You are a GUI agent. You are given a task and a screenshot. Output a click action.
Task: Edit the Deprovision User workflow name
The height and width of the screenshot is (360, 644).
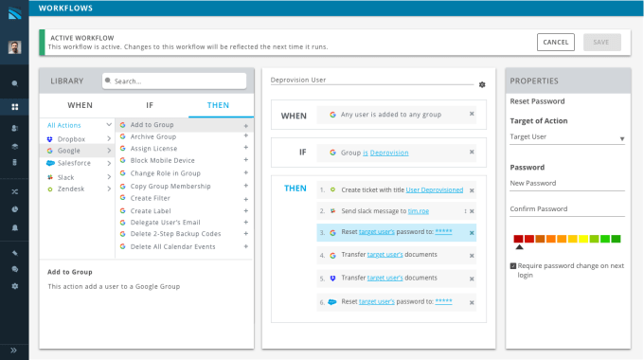point(371,80)
